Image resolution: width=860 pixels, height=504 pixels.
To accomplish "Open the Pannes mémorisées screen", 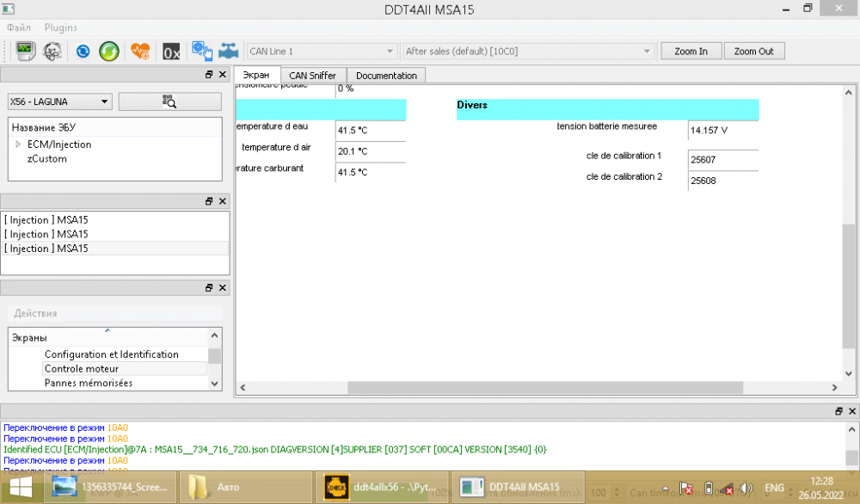I will click(89, 383).
